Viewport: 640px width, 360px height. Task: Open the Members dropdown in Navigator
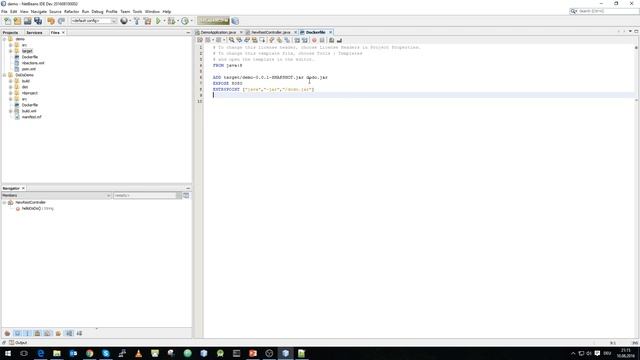(x=56, y=196)
